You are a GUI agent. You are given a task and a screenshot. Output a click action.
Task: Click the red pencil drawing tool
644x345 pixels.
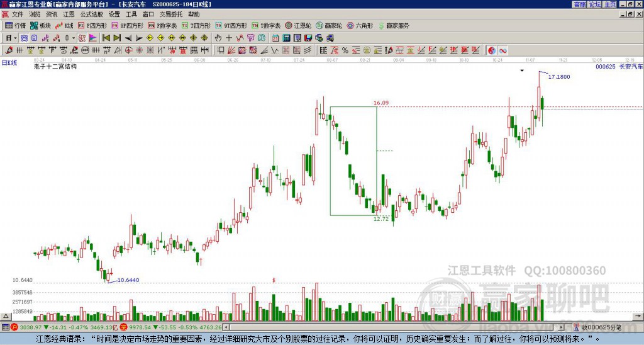tap(9, 50)
